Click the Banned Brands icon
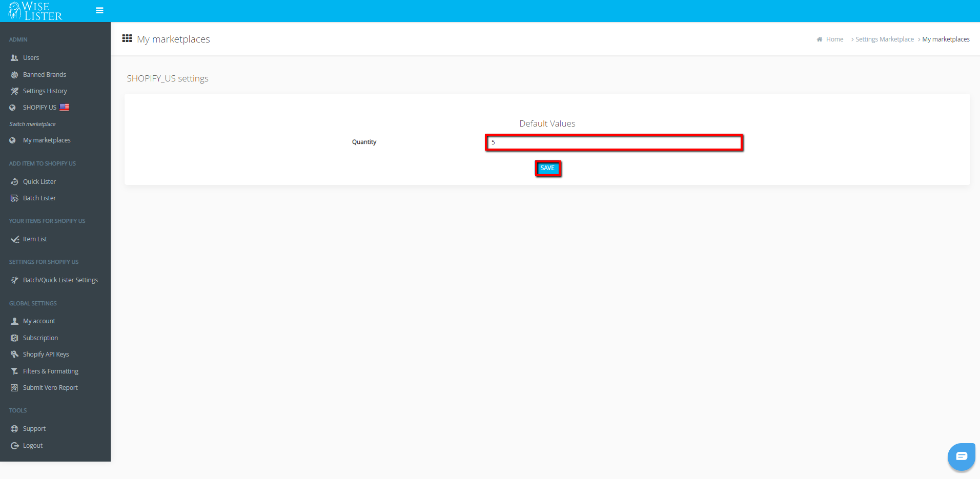This screenshot has height=479, width=980. pyautogui.click(x=14, y=75)
